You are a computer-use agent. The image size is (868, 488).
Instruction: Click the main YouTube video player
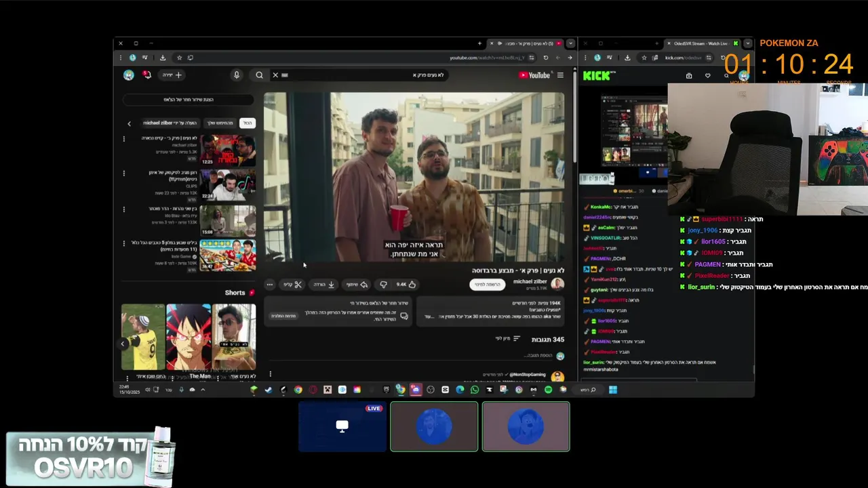pyautogui.click(x=414, y=178)
